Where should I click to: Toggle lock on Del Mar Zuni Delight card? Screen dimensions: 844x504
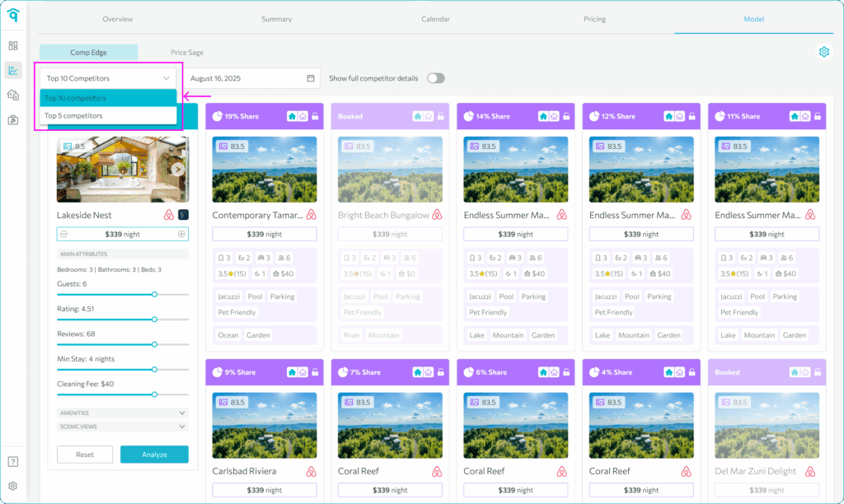[818, 372]
